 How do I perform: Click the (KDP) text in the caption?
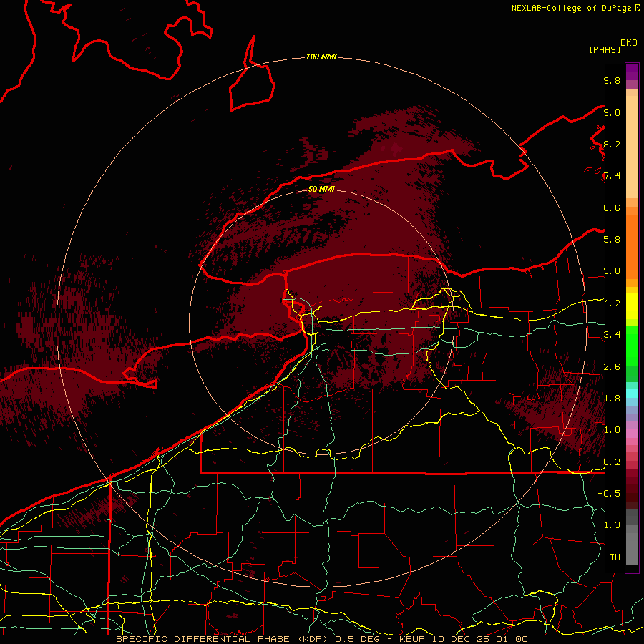[x=312, y=639]
